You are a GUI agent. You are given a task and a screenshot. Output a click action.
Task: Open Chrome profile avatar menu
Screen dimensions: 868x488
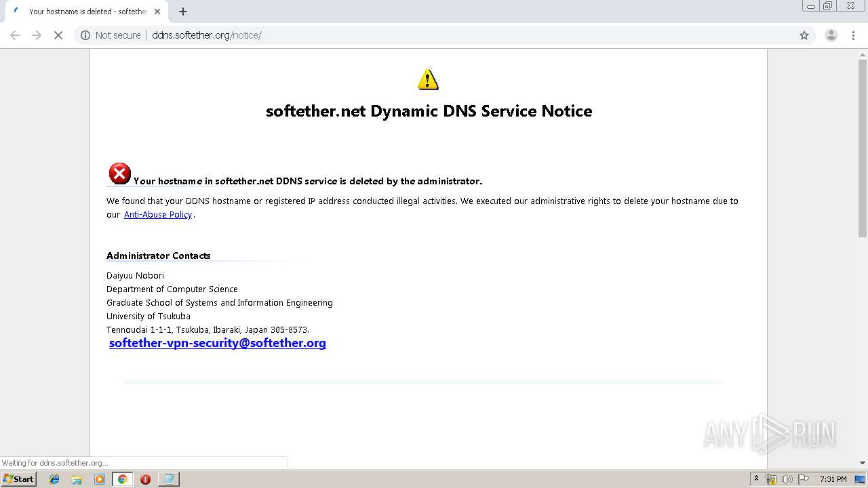831,35
